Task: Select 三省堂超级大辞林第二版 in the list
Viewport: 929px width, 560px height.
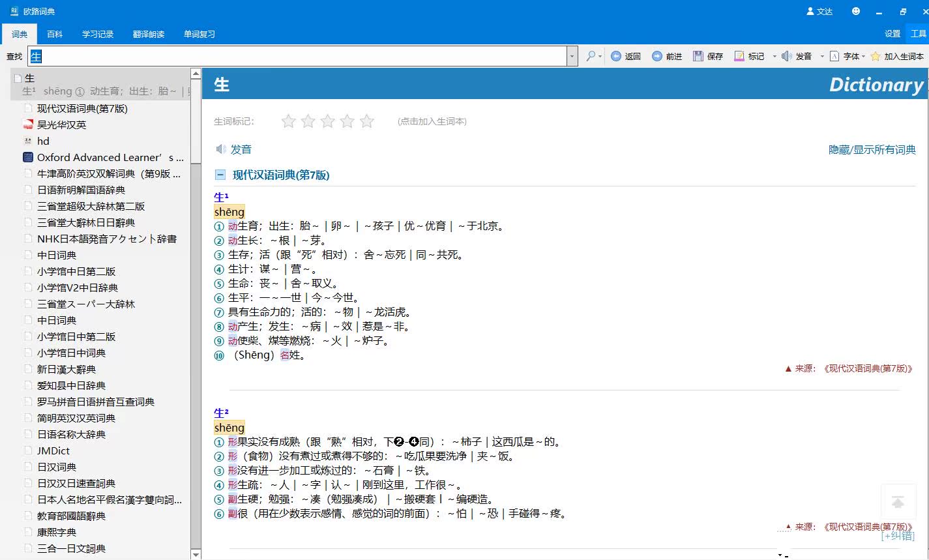Action: (x=91, y=206)
